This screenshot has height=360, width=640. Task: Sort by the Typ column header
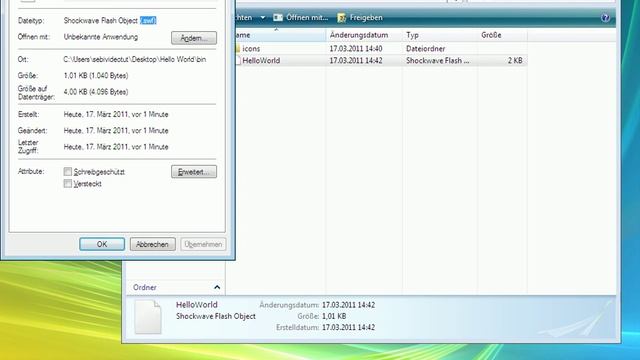coord(440,35)
